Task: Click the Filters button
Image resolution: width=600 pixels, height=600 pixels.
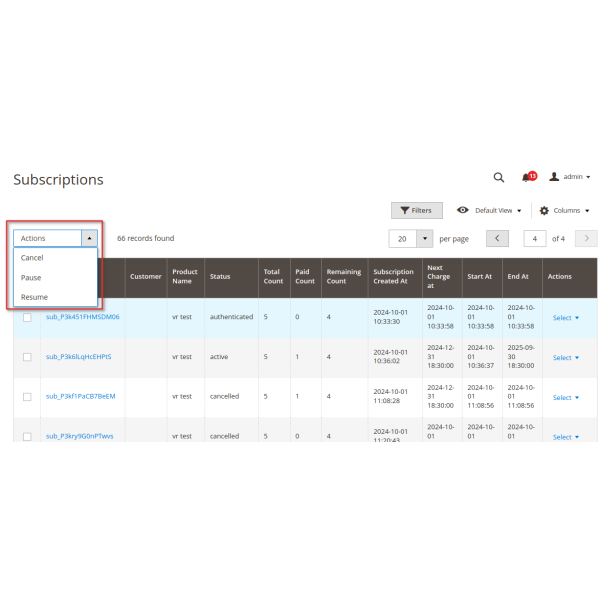Action: tap(415, 211)
